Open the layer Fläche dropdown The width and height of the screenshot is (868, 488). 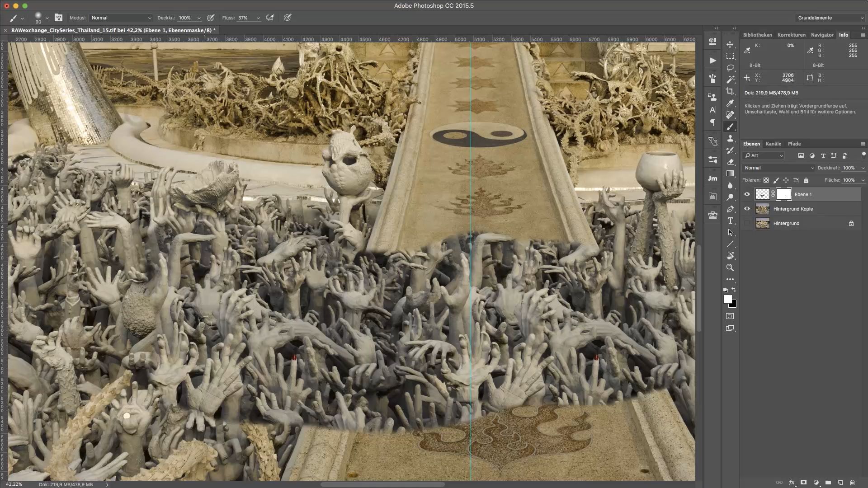point(863,180)
